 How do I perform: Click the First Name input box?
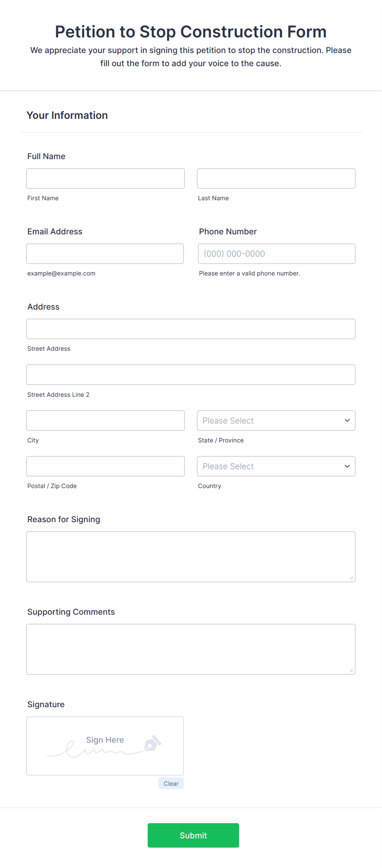pos(105,178)
